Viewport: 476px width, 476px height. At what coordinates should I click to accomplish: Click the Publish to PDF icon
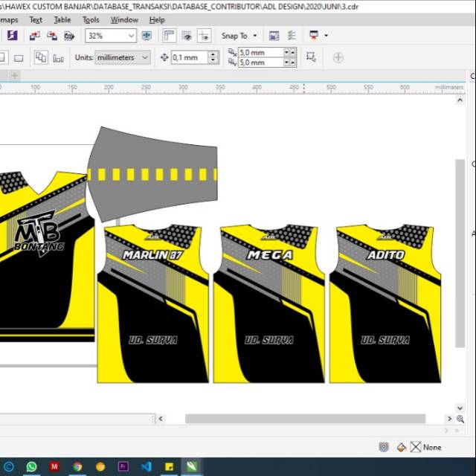coord(69,36)
